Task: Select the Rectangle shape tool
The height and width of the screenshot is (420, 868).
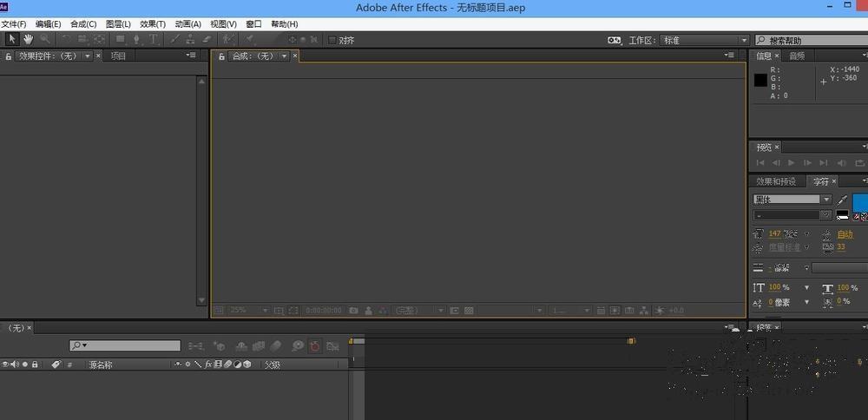Action: click(x=120, y=39)
